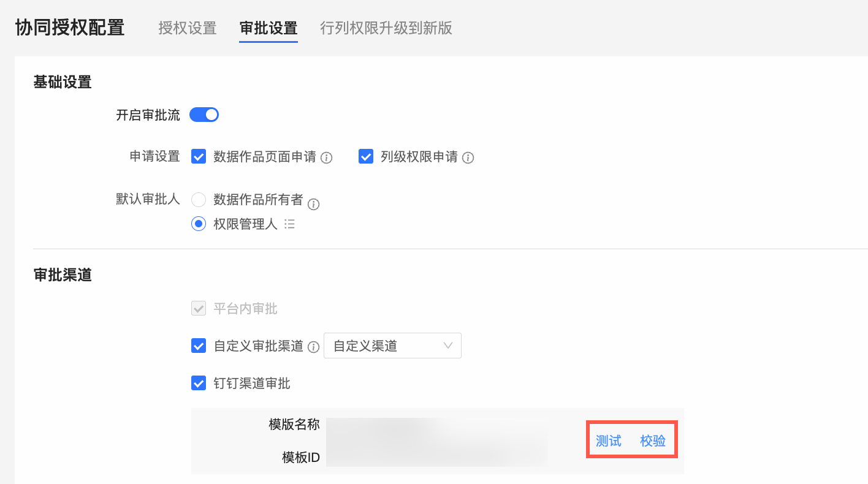868x484 pixels.
Task: Click the 测试 link
Action: tap(609, 441)
